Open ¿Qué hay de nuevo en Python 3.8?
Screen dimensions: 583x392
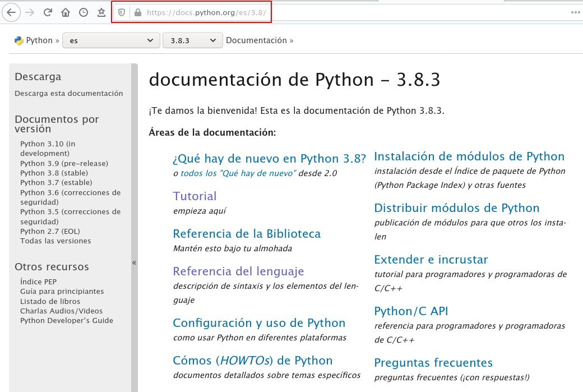[269, 159]
